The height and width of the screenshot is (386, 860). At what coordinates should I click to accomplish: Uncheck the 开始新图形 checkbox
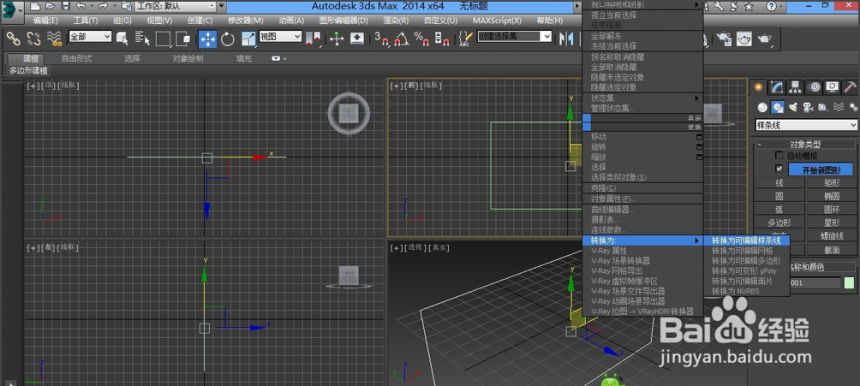pyautogui.click(x=779, y=168)
